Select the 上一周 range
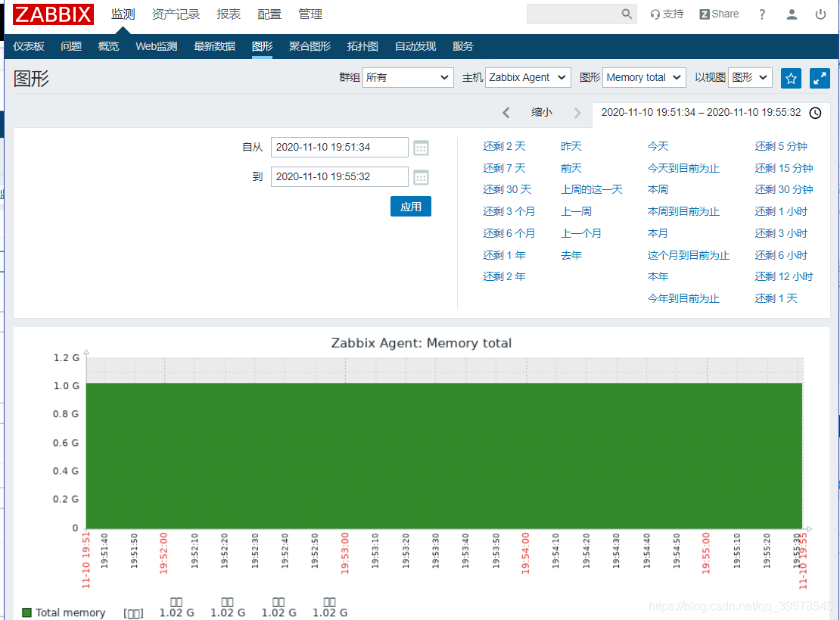 [577, 212]
